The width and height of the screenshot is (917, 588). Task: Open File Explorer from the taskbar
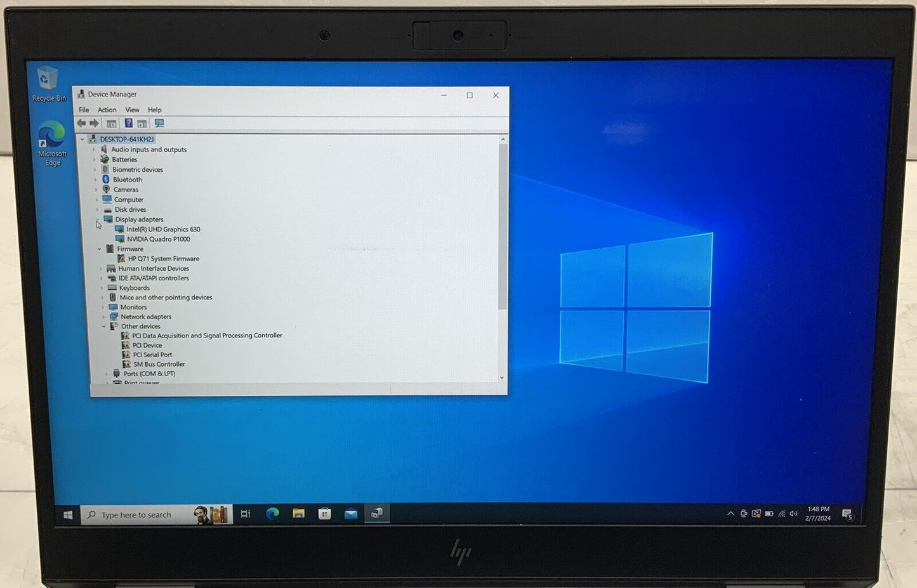[298, 514]
